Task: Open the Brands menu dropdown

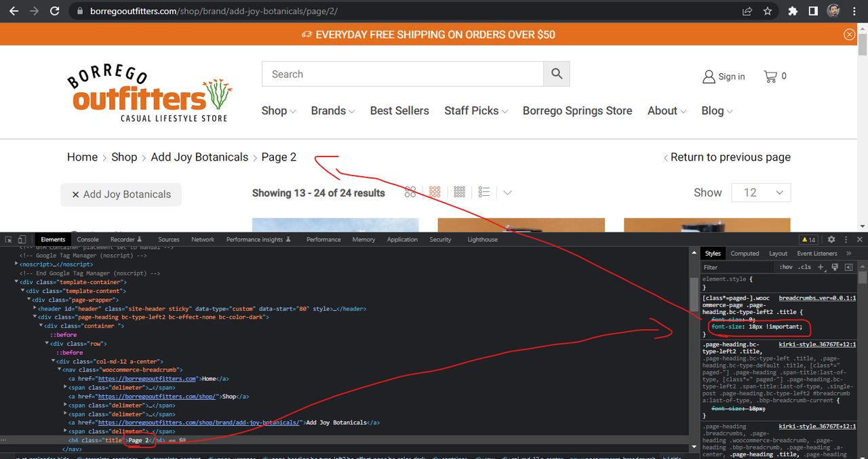Action: [x=333, y=111]
